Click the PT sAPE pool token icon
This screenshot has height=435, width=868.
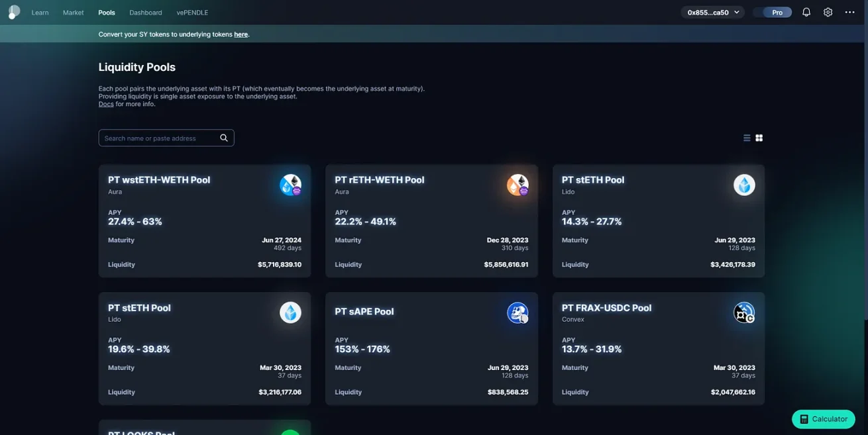[x=517, y=313]
